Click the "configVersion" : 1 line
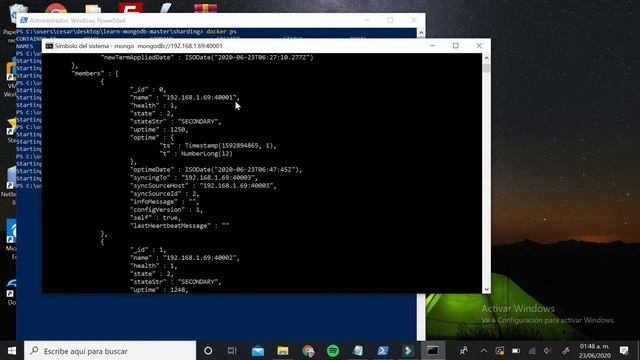640x360 pixels. [166, 209]
